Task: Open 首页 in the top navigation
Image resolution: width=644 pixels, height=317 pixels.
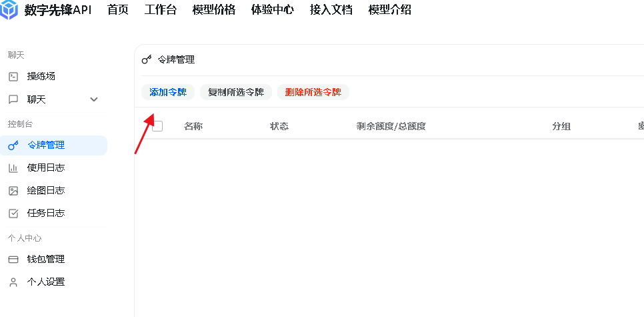Action: tap(117, 10)
